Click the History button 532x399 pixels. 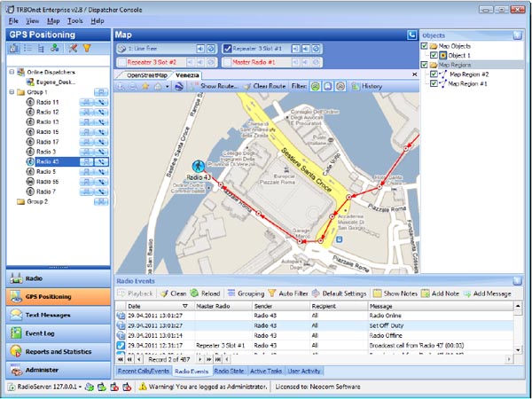pyautogui.click(x=367, y=87)
